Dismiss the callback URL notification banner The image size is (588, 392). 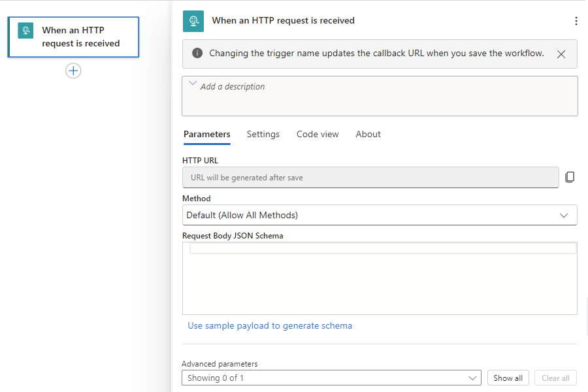point(561,54)
